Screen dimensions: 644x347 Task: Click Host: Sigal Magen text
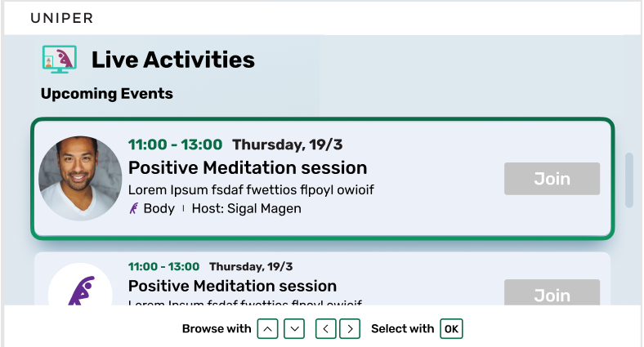247,208
